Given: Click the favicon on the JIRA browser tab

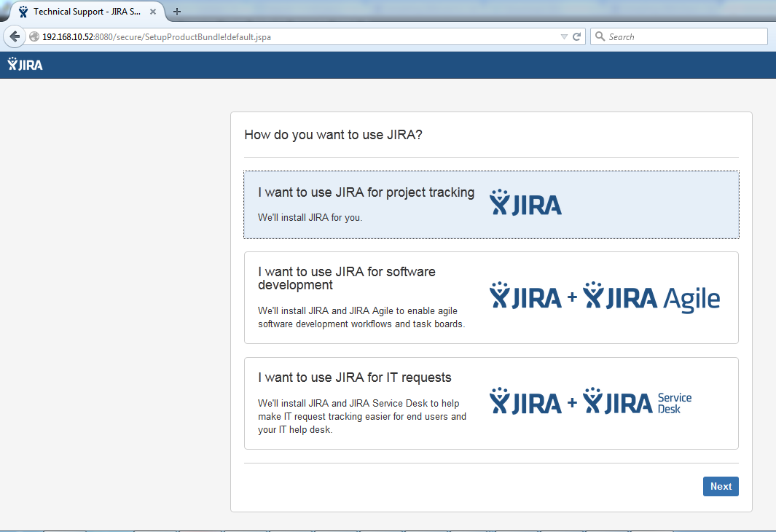Looking at the screenshot, I should point(23,12).
